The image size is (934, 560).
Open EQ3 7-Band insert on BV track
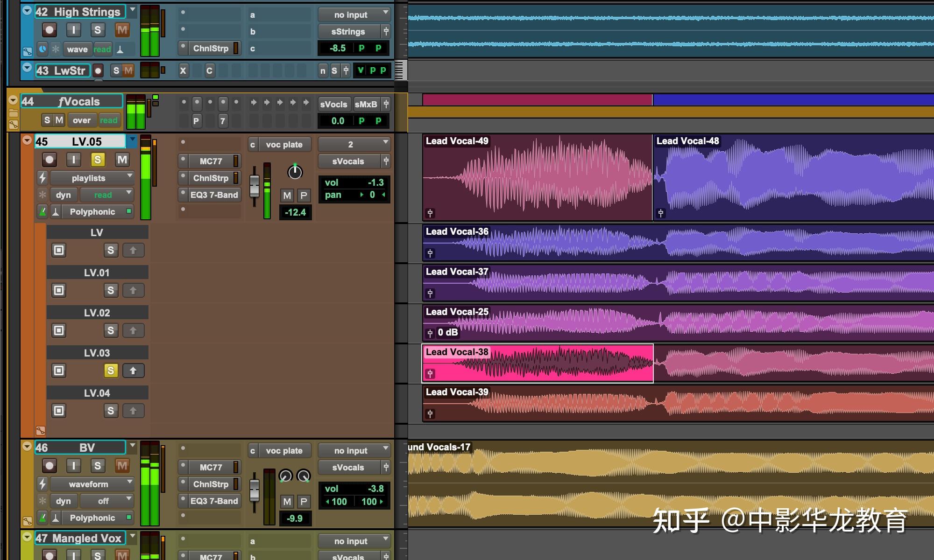click(x=214, y=501)
